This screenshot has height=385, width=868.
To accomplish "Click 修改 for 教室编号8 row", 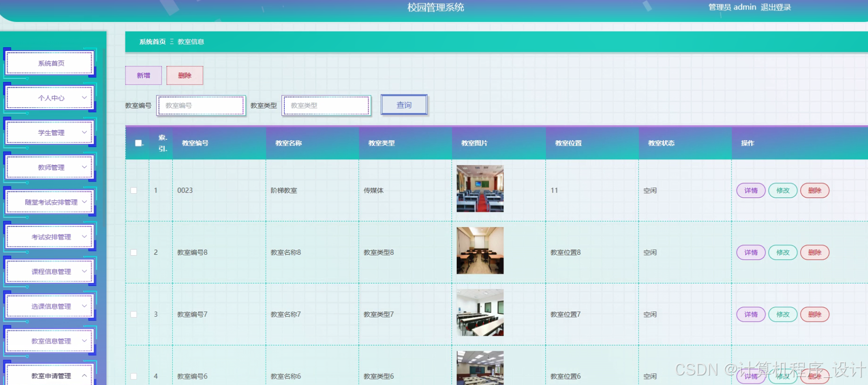I will click(783, 252).
